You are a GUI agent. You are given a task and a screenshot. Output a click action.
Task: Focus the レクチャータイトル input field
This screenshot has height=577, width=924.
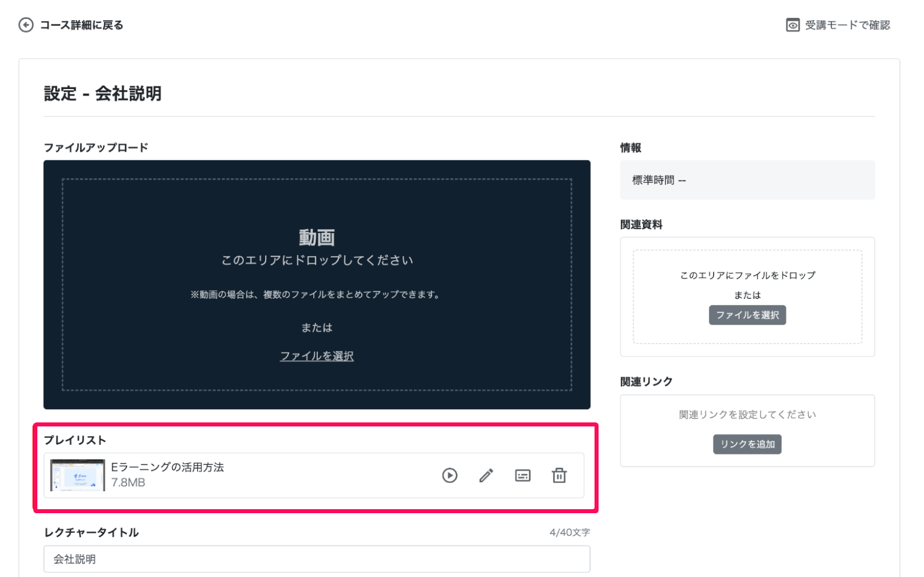click(317, 559)
